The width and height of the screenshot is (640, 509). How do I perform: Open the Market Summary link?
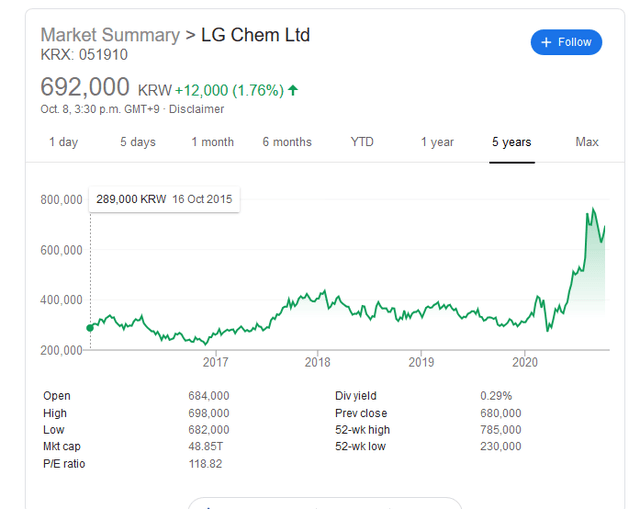point(110,35)
